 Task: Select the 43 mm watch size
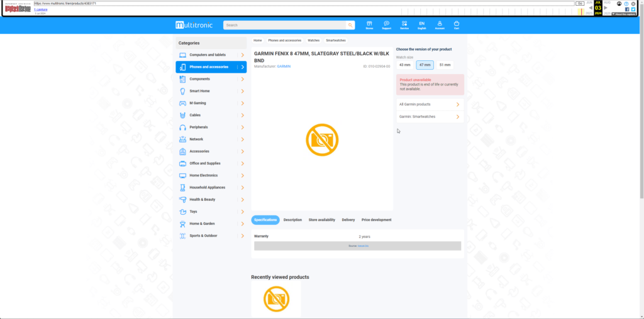coord(404,65)
